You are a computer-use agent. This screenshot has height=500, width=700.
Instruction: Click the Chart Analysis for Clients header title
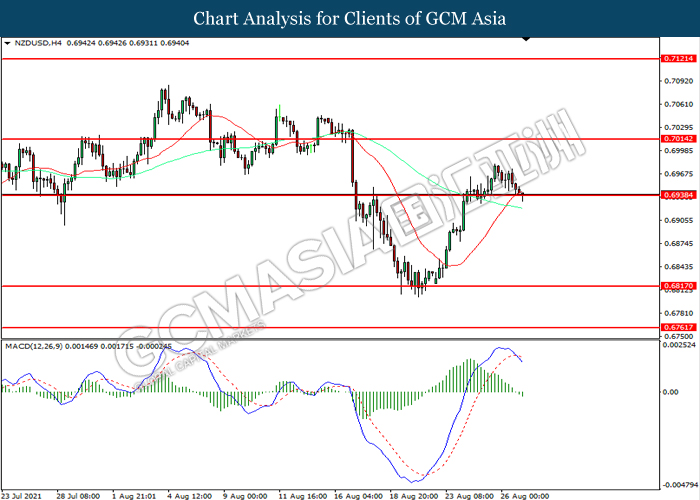(350, 19)
